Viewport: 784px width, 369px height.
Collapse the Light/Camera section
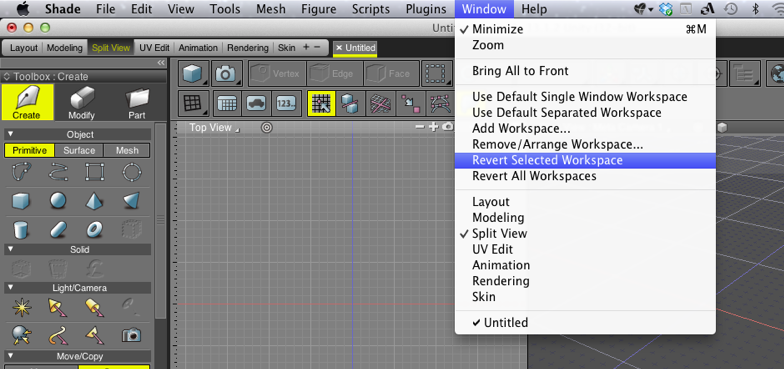click(10, 288)
